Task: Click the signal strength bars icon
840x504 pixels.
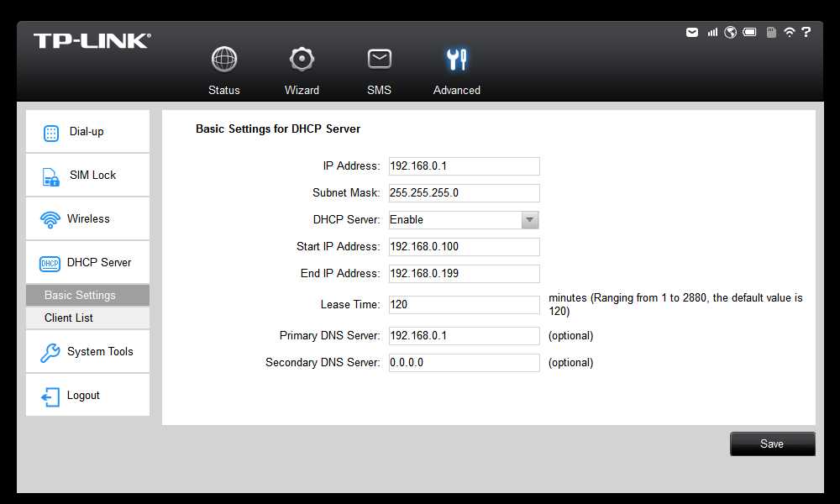Action: tap(712, 32)
